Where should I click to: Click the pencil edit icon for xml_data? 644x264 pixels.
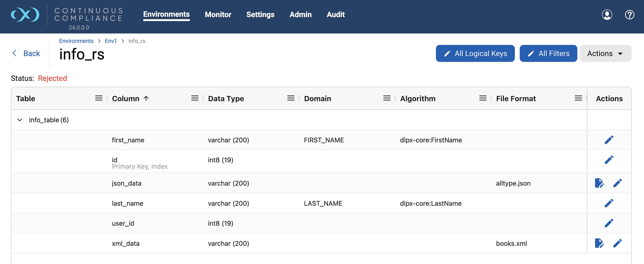coord(617,243)
